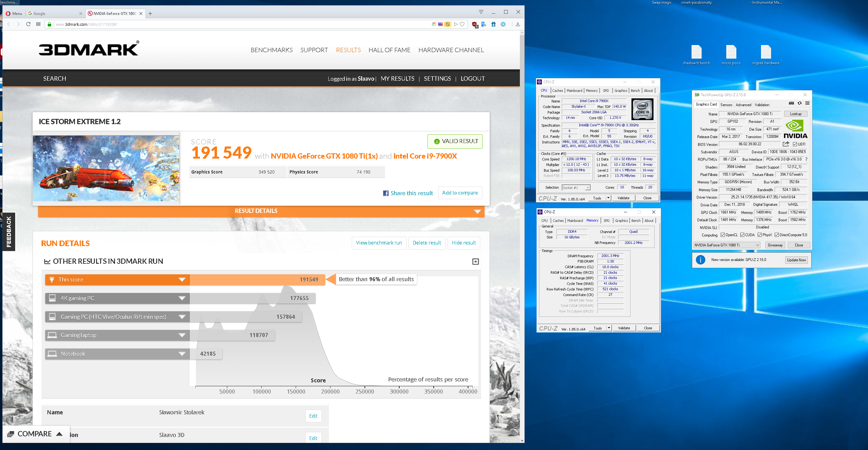Click the GPU-Z refresh icon
This screenshot has height=450, width=868.
coord(799,103)
